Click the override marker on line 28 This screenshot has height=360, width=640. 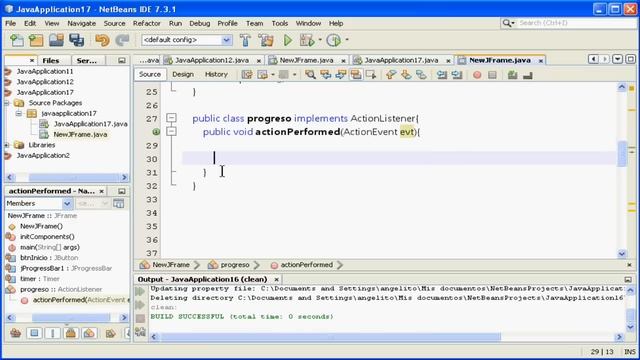156,131
